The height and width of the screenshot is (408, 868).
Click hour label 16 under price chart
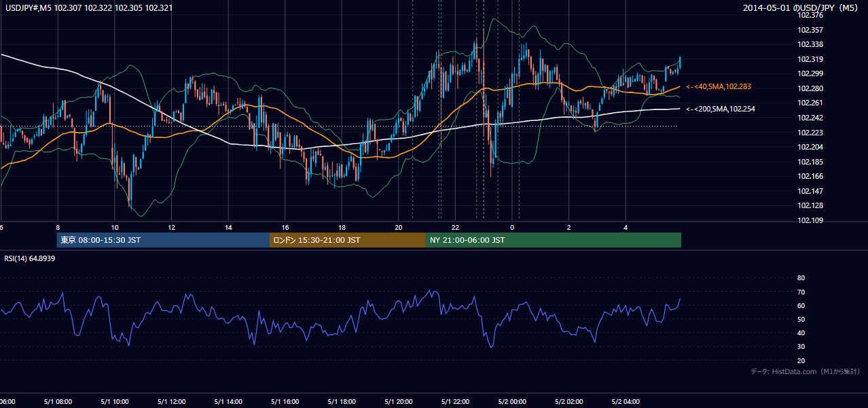pos(285,227)
